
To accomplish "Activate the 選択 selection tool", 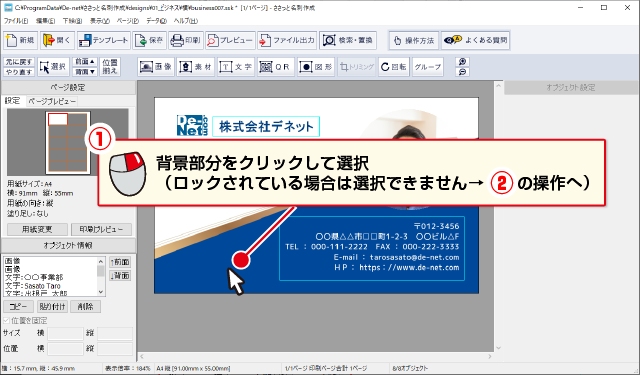I will [53, 67].
